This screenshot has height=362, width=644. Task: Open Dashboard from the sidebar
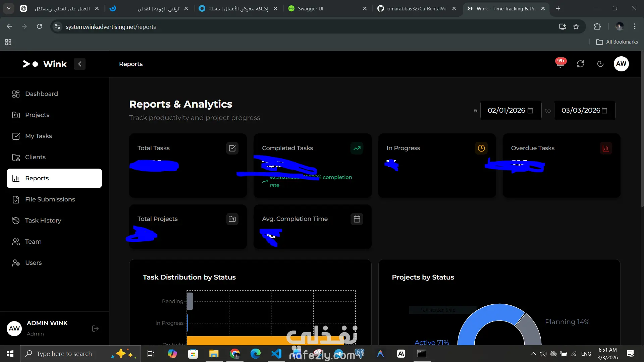pos(41,94)
